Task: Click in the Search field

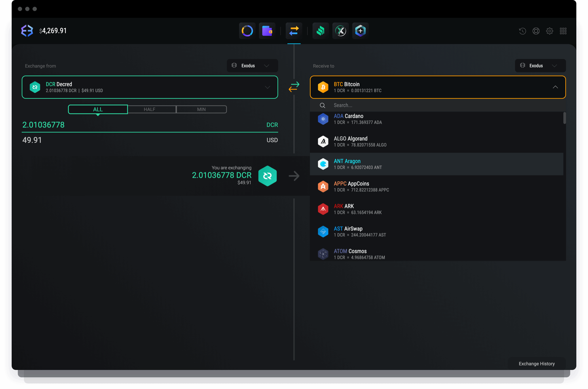Action: point(438,105)
